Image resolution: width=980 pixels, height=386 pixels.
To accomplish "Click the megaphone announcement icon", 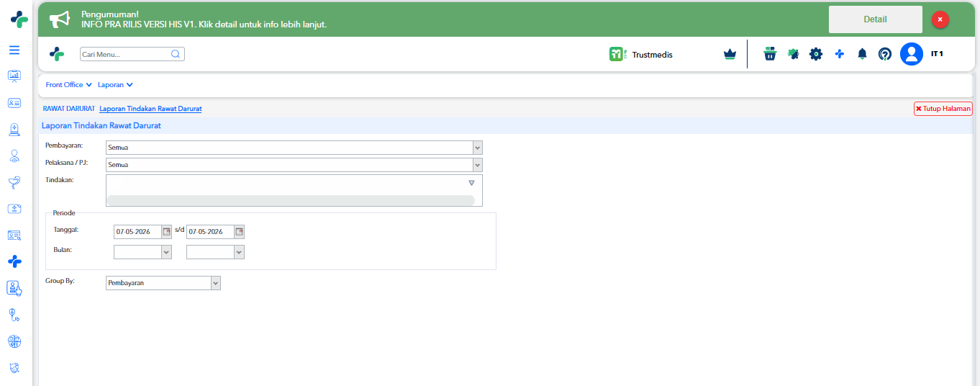I will click(x=60, y=19).
